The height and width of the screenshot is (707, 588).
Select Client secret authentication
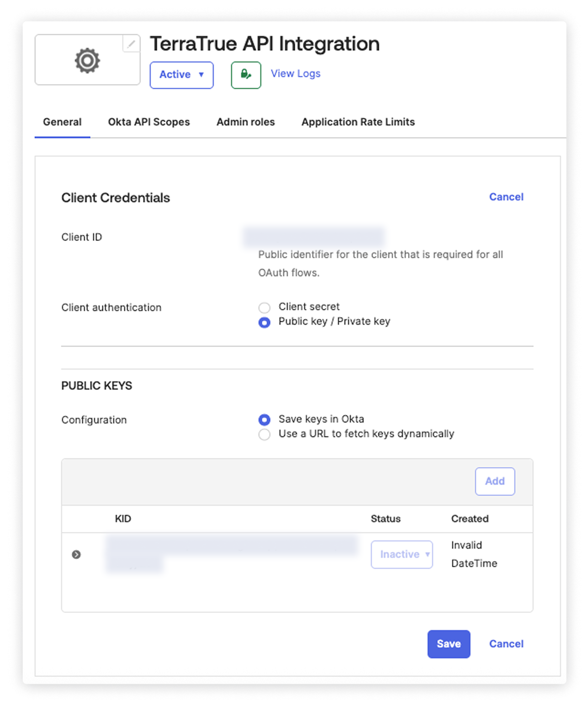point(264,308)
